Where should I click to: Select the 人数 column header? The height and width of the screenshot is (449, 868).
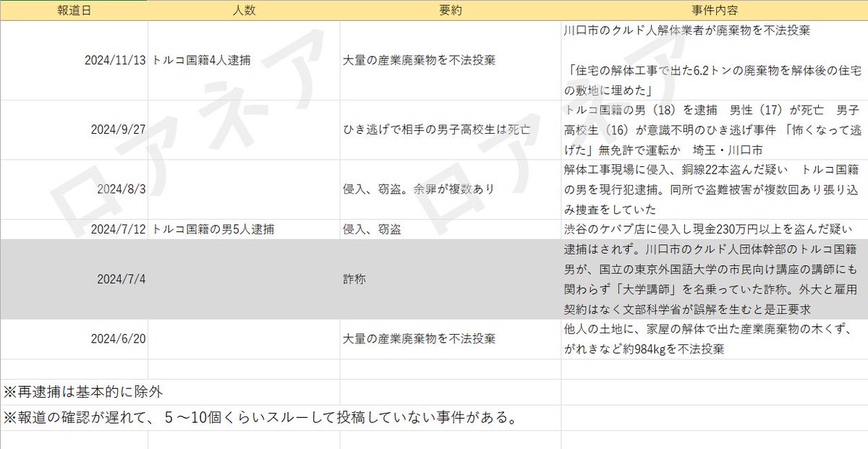click(x=244, y=10)
